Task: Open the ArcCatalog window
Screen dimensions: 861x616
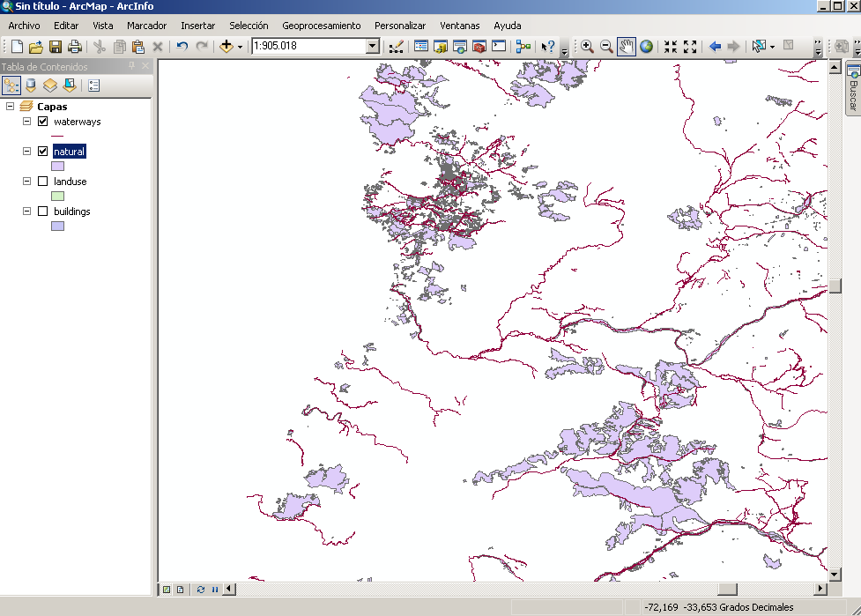Action: pyautogui.click(x=440, y=47)
